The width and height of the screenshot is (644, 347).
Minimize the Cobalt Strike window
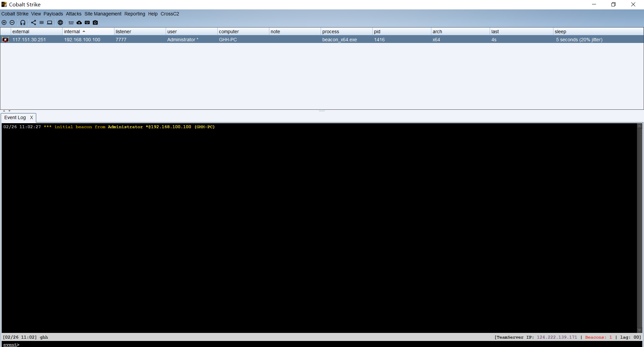tap(594, 4)
